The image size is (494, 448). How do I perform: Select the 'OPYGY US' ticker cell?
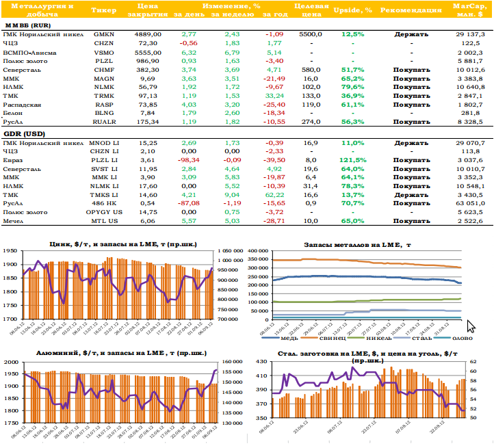pyautogui.click(x=104, y=212)
